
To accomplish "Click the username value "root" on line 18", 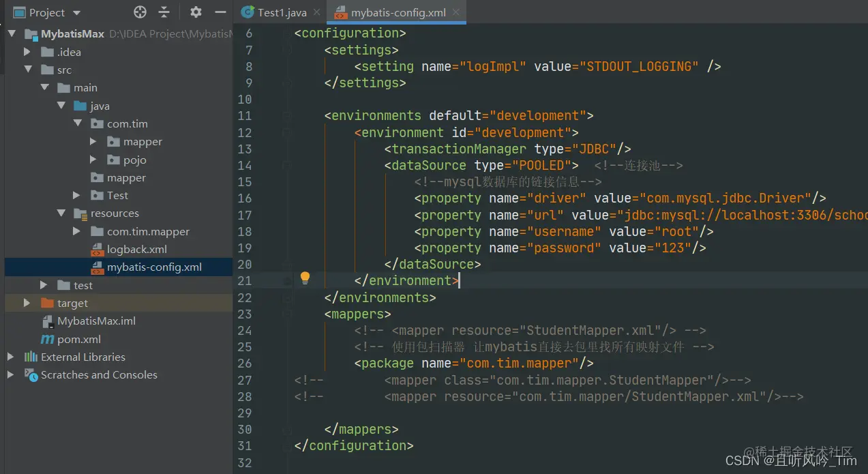I will click(x=676, y=232).
